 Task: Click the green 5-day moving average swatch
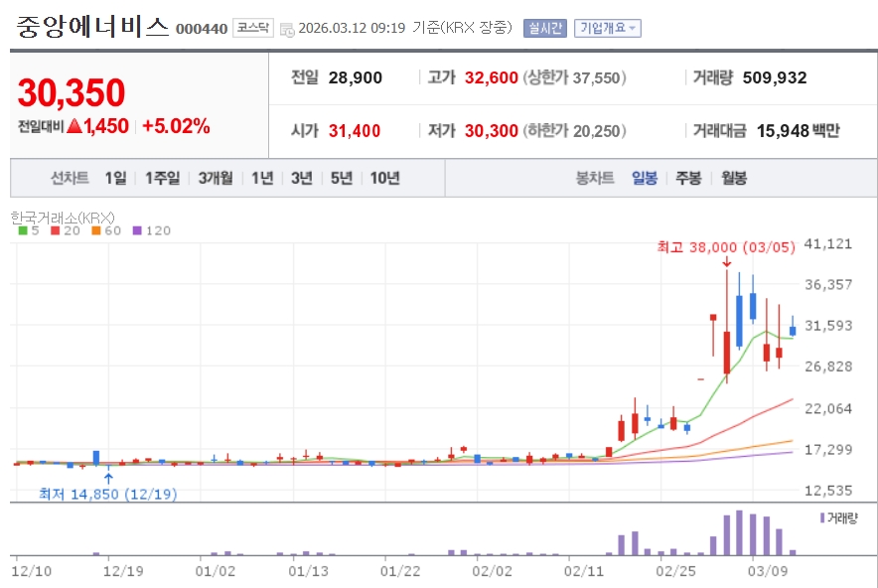pos(23,230)
